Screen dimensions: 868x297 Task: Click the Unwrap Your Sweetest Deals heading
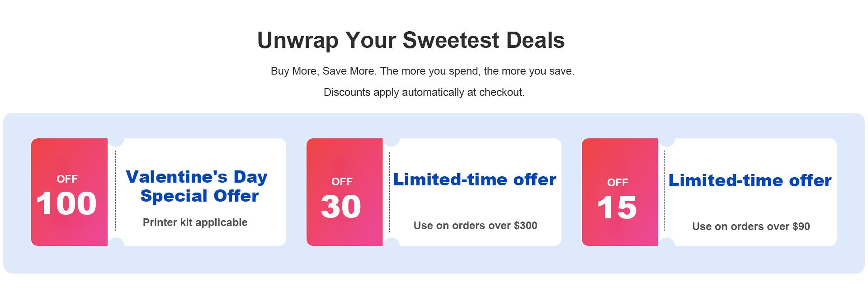click(x=411, y=40)
